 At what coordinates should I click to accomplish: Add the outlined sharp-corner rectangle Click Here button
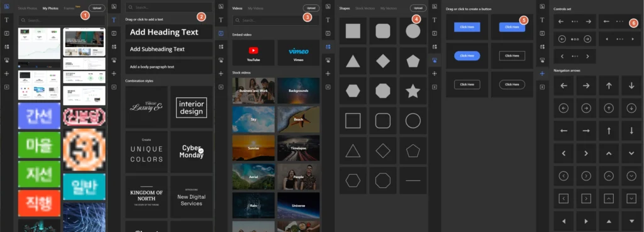[512, 55]
